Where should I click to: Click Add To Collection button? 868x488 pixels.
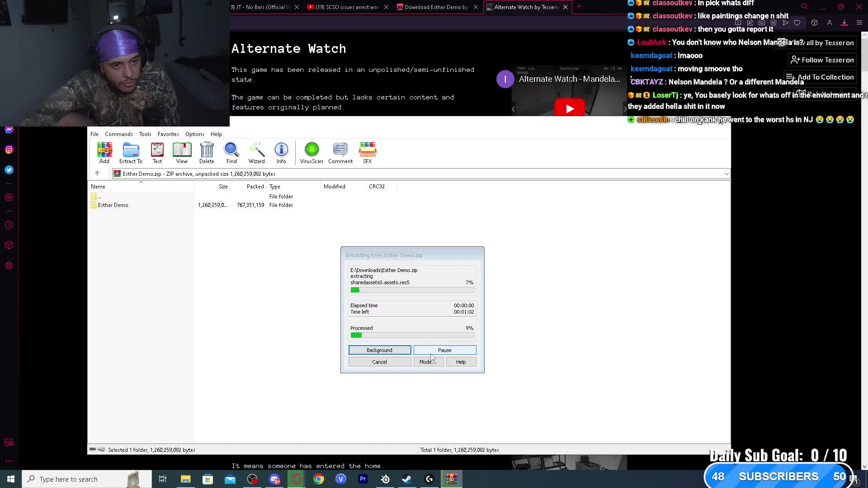[820, 77]
